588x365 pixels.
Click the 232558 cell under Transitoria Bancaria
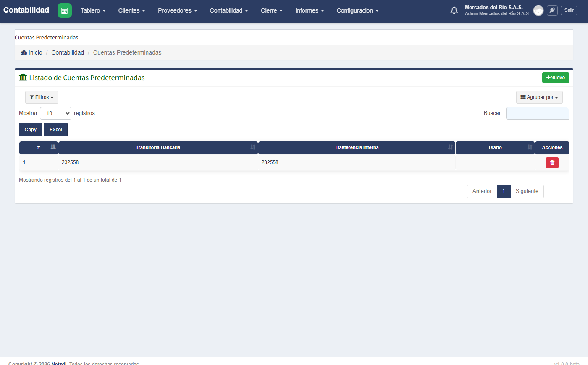[158, 162]
